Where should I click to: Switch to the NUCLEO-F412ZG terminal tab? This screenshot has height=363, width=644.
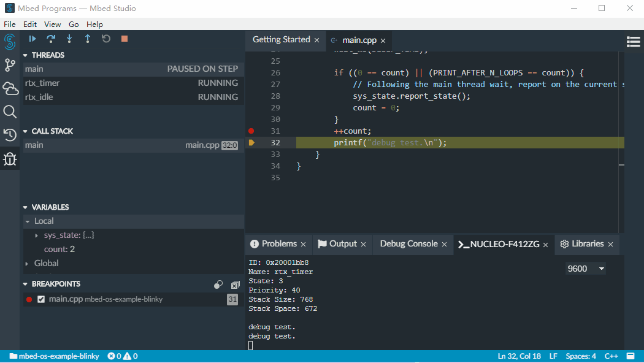pyautogui.click(x=504, y=244)
